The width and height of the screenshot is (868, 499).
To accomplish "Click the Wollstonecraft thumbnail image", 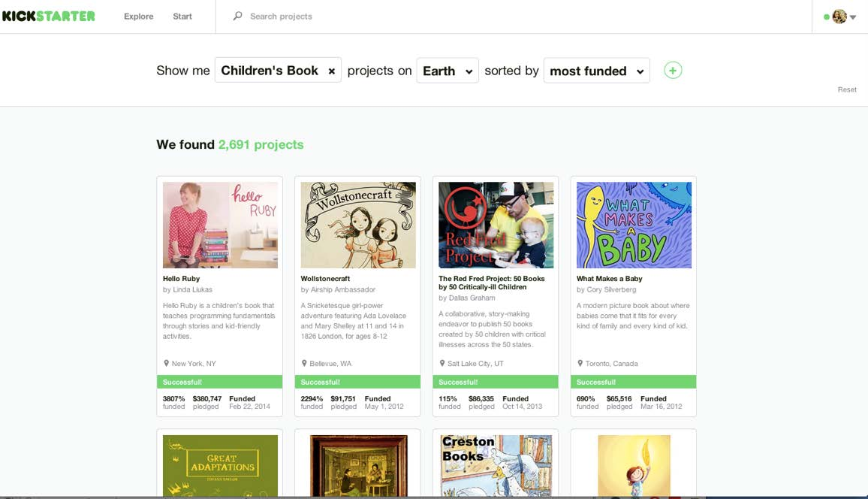I will pyautogui.click(x=358, y=225).
